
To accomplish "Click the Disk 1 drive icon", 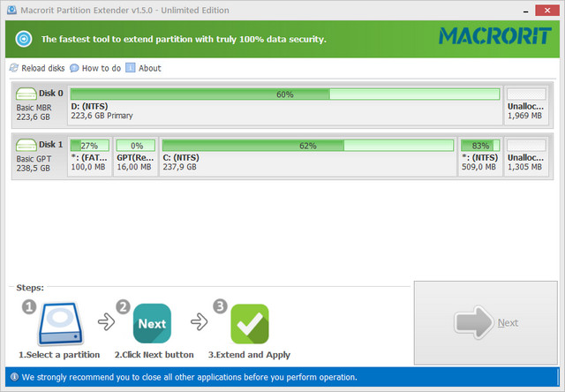I will coord(26,144).
